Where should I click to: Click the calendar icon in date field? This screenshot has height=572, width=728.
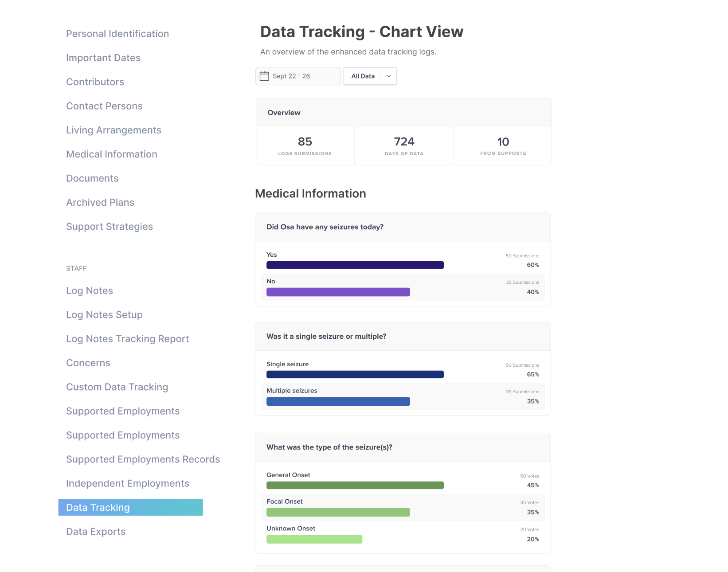pyautogui.click(x=264, y=76)
